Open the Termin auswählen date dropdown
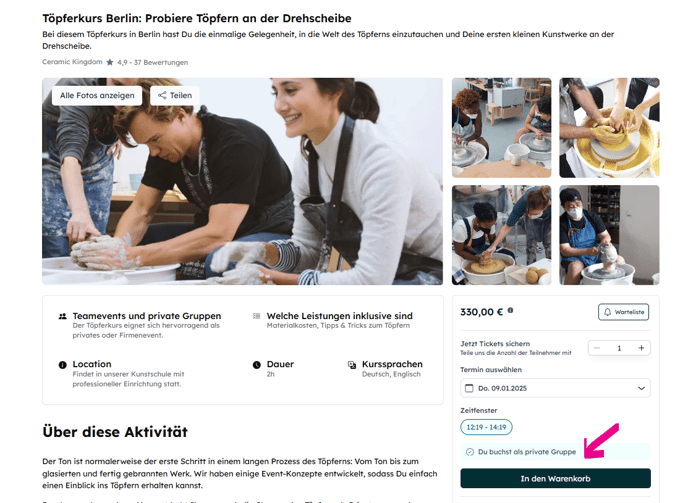The height and width of the screenshot is (503, 688). pos(555,388)
